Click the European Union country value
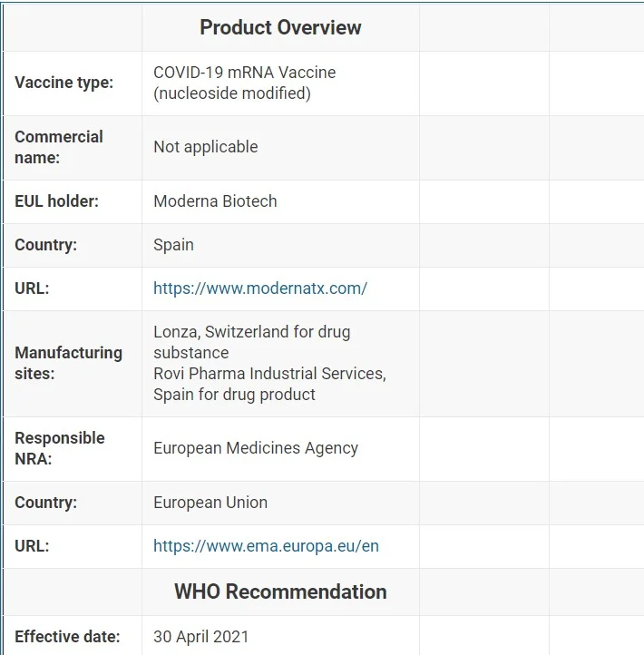 point(210,503)
